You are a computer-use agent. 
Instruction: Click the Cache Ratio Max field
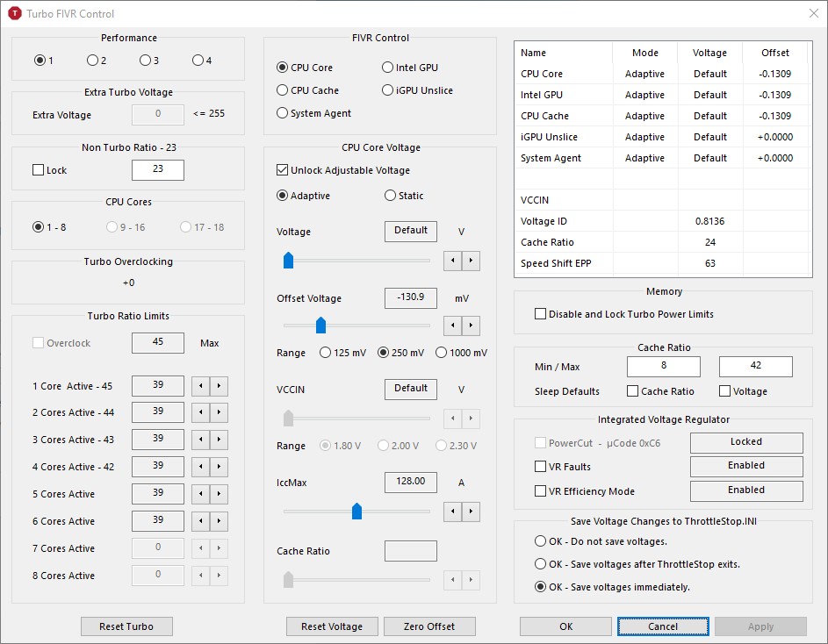756,367
